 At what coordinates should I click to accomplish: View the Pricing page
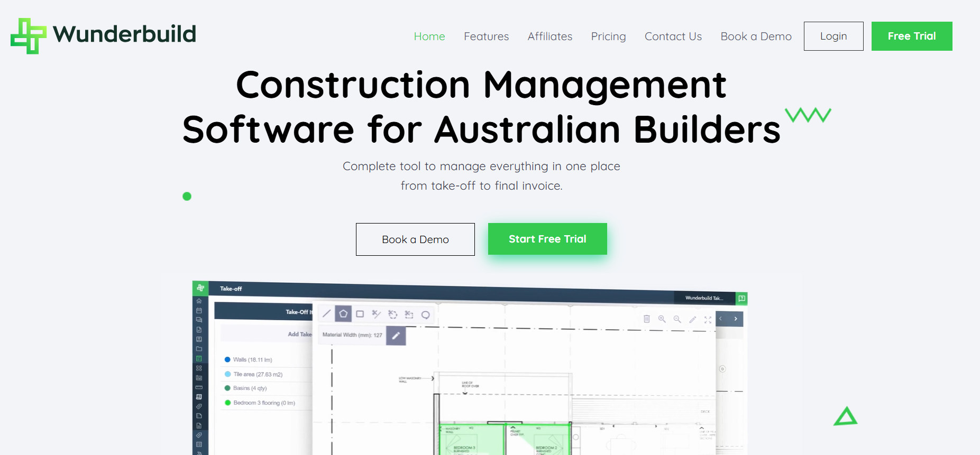[x=609, y=36]
